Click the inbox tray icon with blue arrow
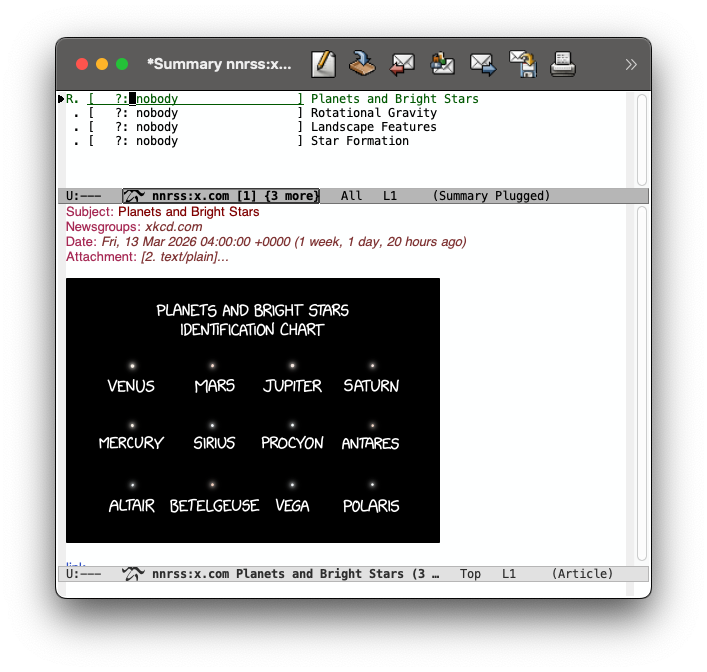 point(361,64)
